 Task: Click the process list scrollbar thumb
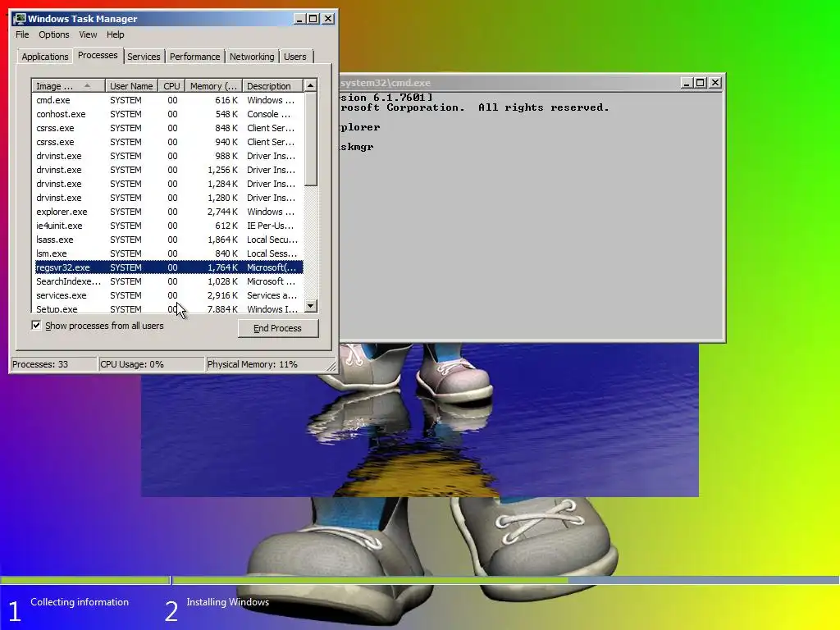[310, 139]
